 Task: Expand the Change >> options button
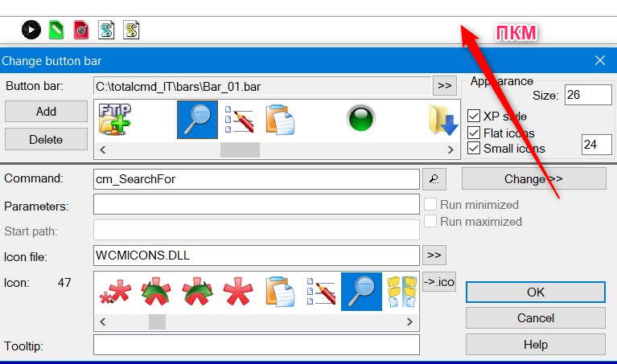[533, 179]
